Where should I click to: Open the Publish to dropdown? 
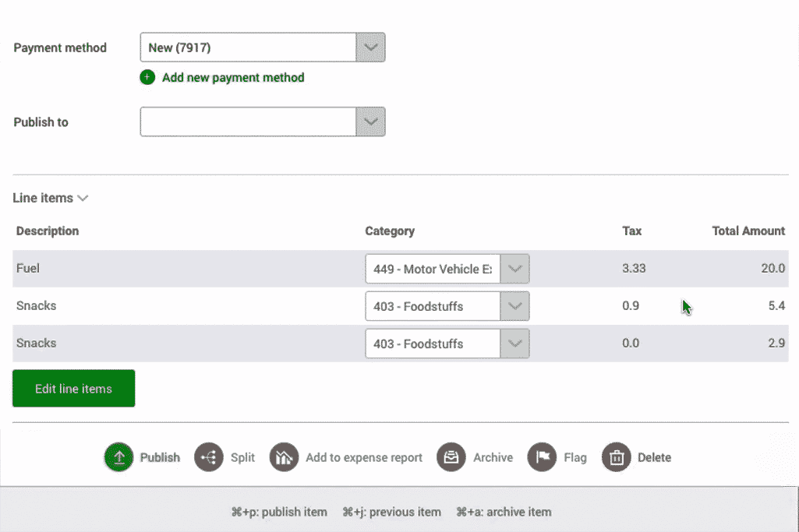tap(370, 122)
